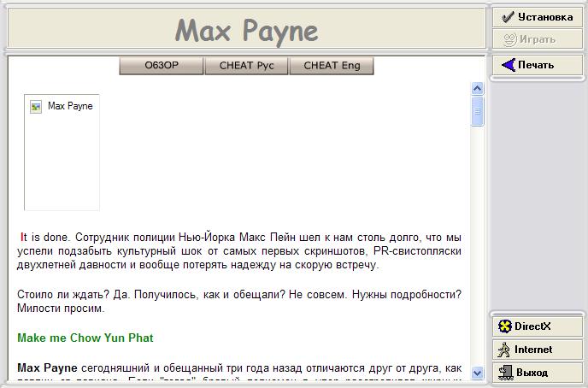
Task: Click the broken image icon next to Max Payne
Action: click(36, 107)
